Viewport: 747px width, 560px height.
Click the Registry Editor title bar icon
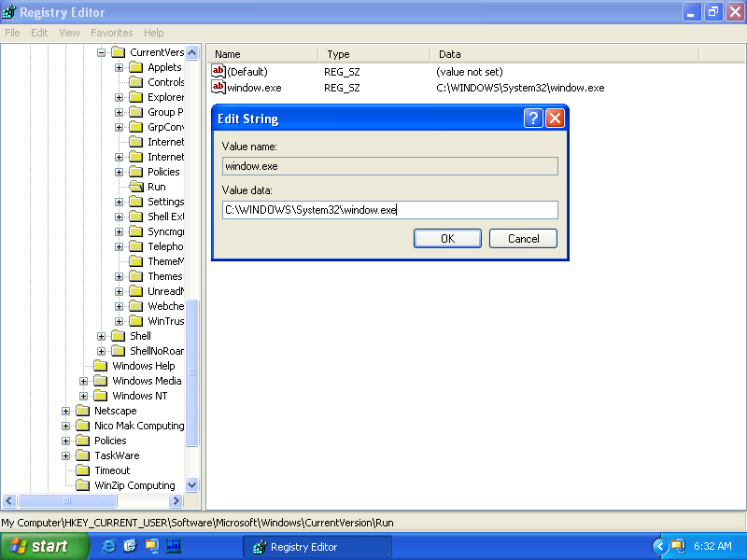(x=9, y=11)
